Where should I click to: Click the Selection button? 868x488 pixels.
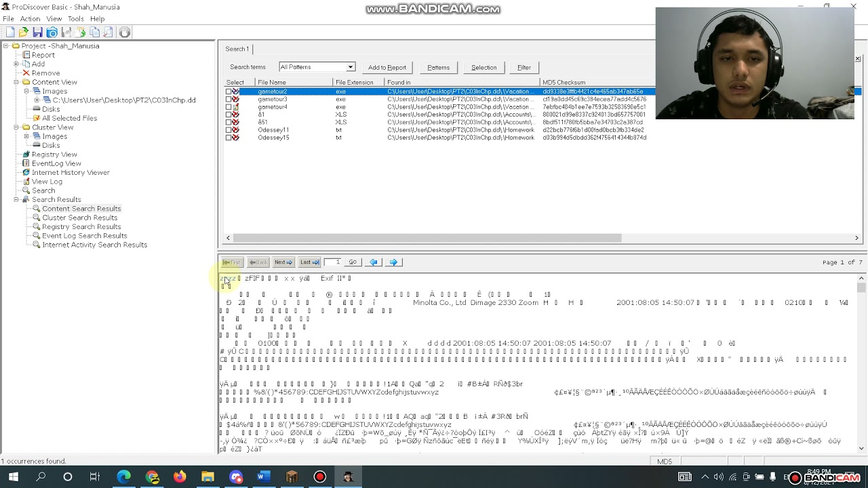[484, 67]
